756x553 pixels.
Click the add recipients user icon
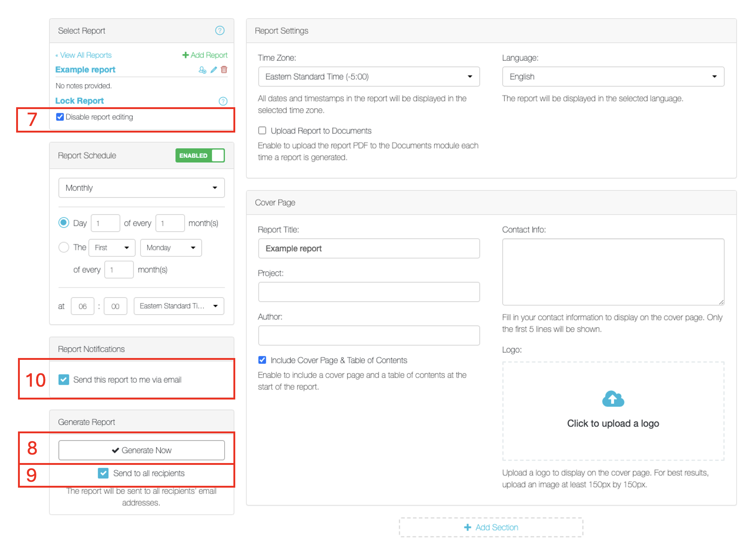coord(202,70)
